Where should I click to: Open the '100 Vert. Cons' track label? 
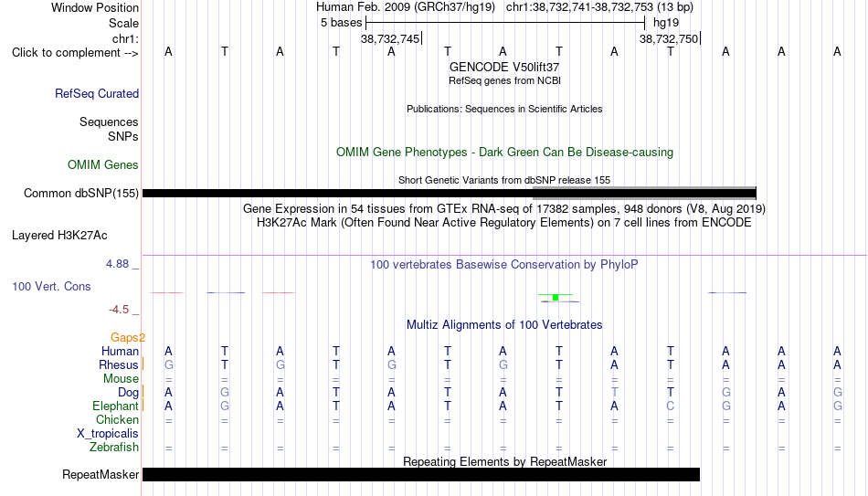[x=51, y=286]
